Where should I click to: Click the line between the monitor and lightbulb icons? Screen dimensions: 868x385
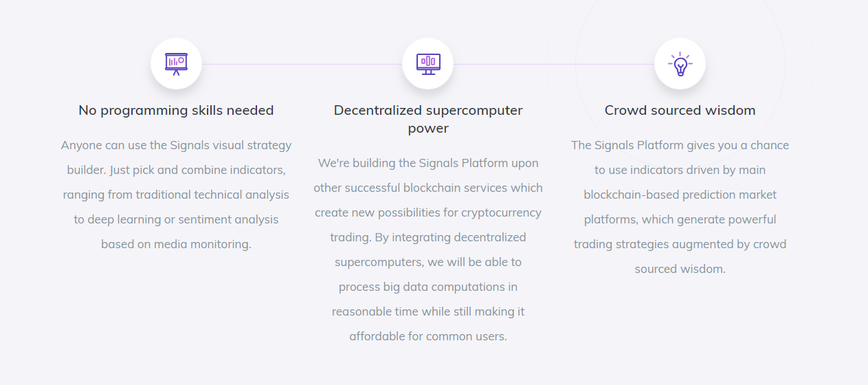(x=554, y=64)
